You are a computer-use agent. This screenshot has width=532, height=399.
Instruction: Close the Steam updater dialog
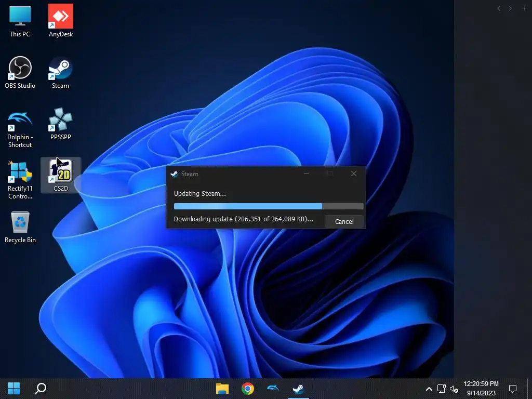(354, 174)
